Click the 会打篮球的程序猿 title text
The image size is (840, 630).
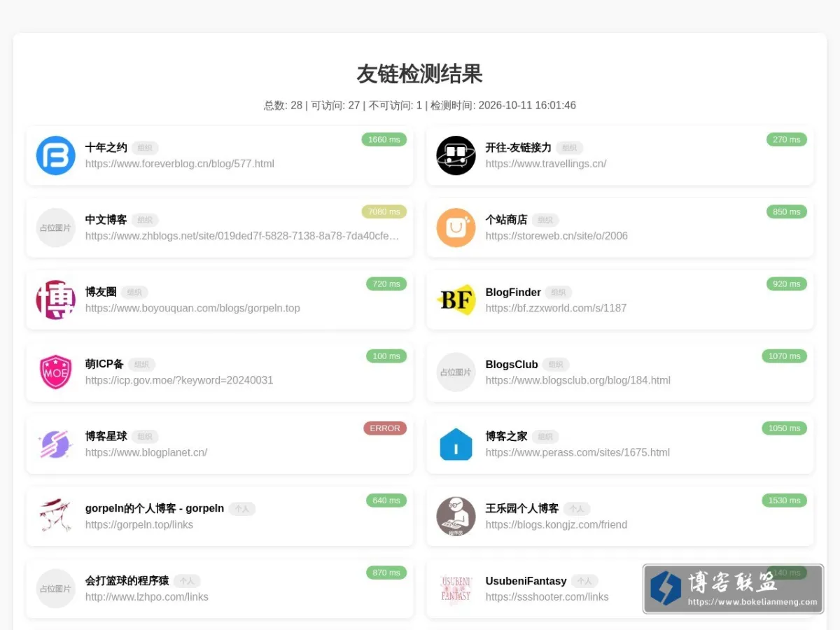tap(127, 580)
